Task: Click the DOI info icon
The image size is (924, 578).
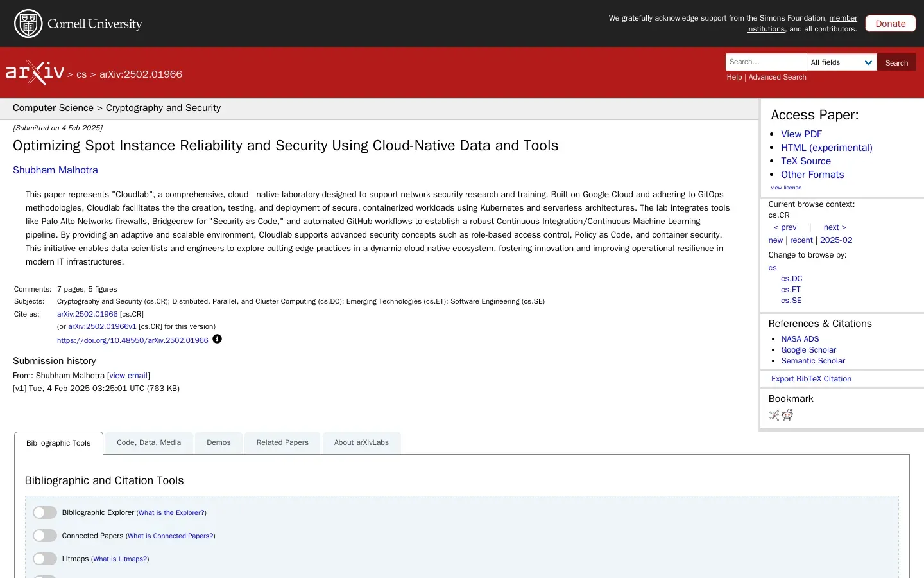Action: pyautogui.click(x=218, y=339)
